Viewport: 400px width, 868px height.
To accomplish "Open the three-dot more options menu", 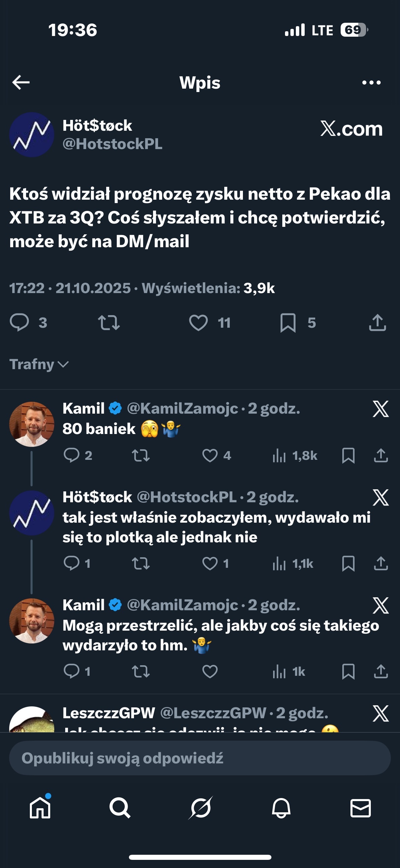I will [371, 83].
